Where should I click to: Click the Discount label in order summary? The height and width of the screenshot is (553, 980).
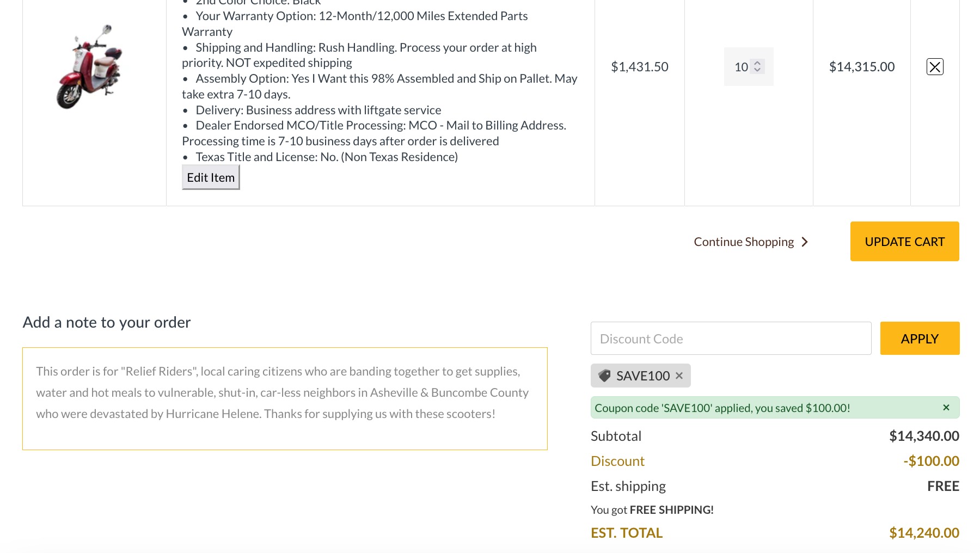[617, 461]
